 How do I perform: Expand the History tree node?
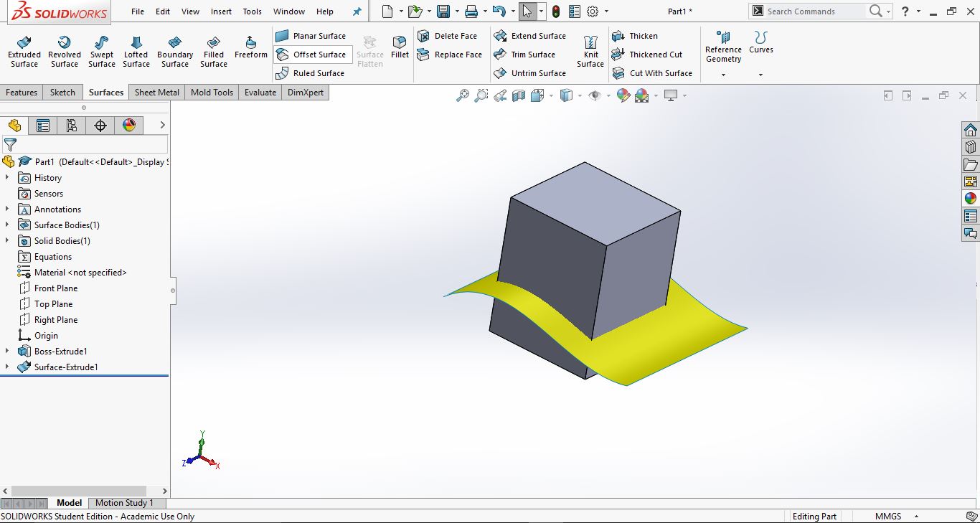(7, 178)
